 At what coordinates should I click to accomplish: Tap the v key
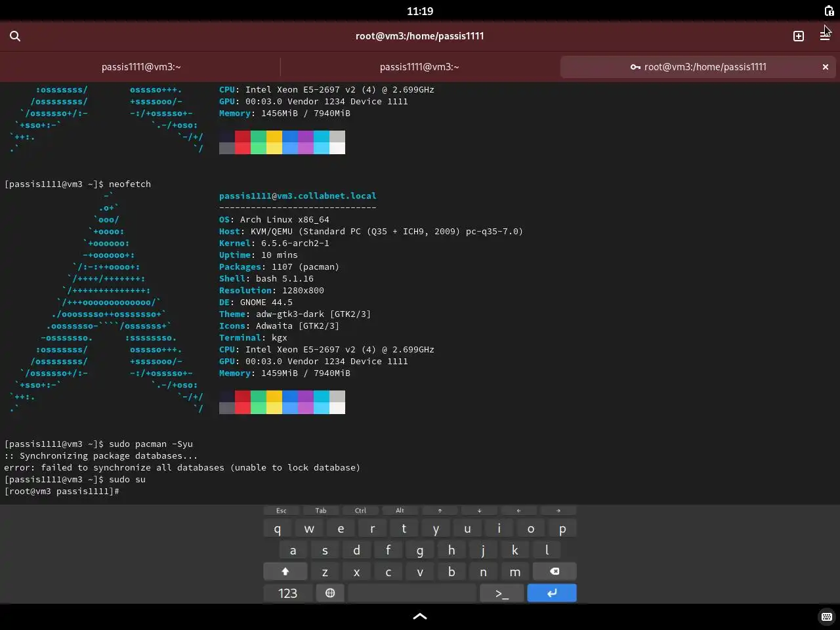pos(420,572)
